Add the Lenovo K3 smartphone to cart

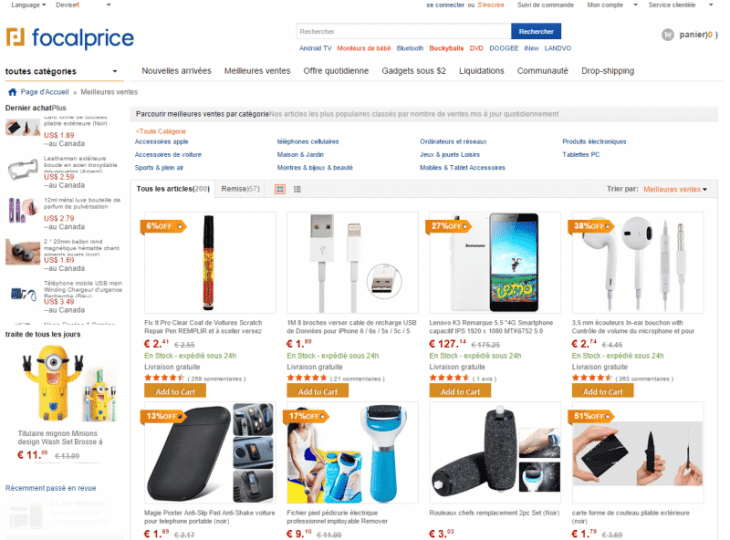coord(460,391)
